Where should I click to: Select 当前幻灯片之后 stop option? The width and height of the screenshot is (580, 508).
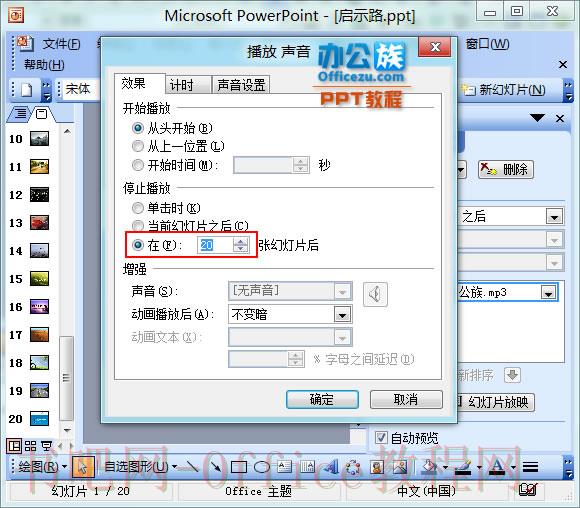click(138, 225)
